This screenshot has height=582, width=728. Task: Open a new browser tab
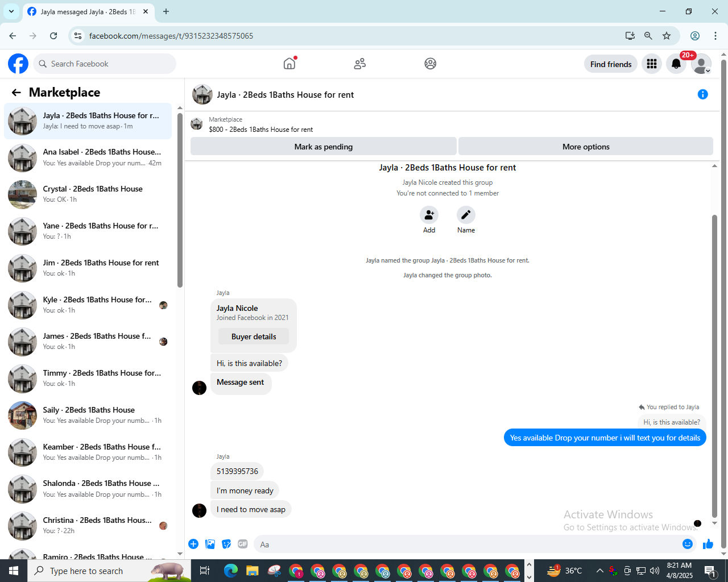166,11
